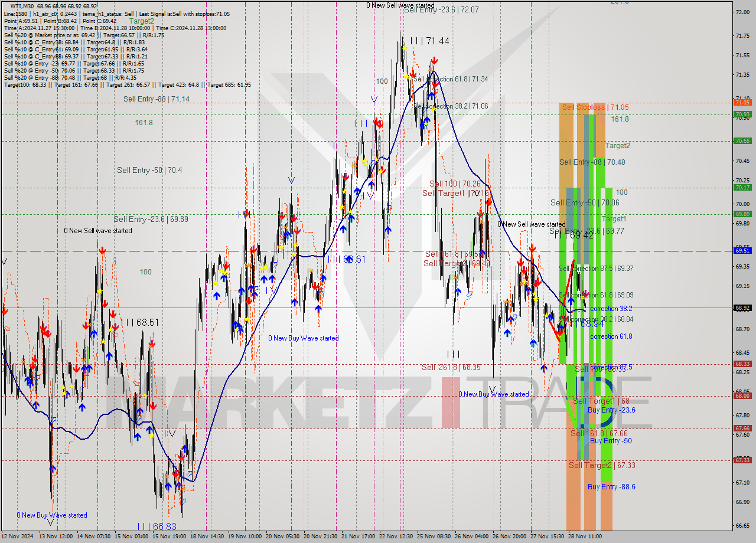The image size is (756, 543).
Task: Click the 'Target2' label near the top left
Action: coord(142,21)
